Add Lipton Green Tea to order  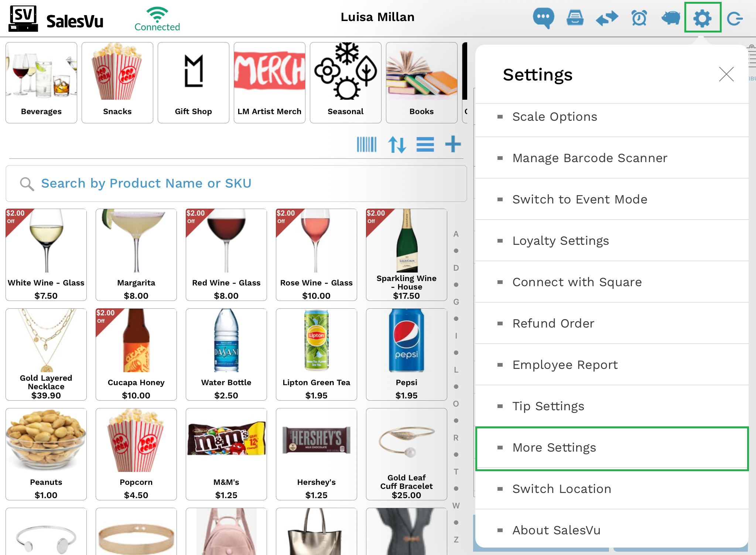(317, 354)
